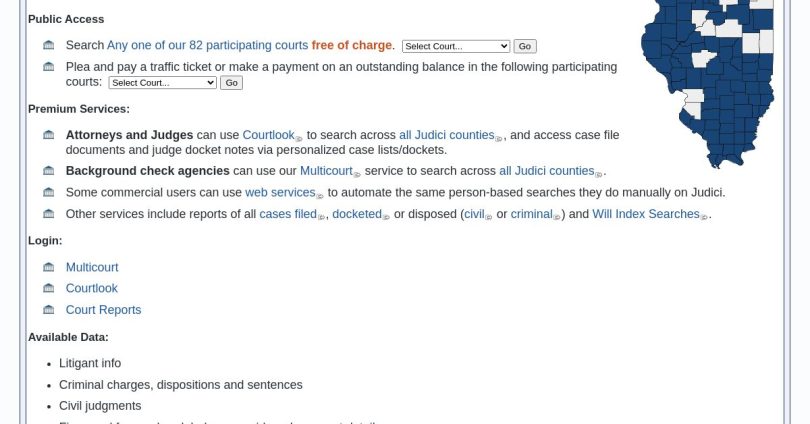
Task: Open the Select Court dropdown for traffic payments
Action: pos(162,83)
